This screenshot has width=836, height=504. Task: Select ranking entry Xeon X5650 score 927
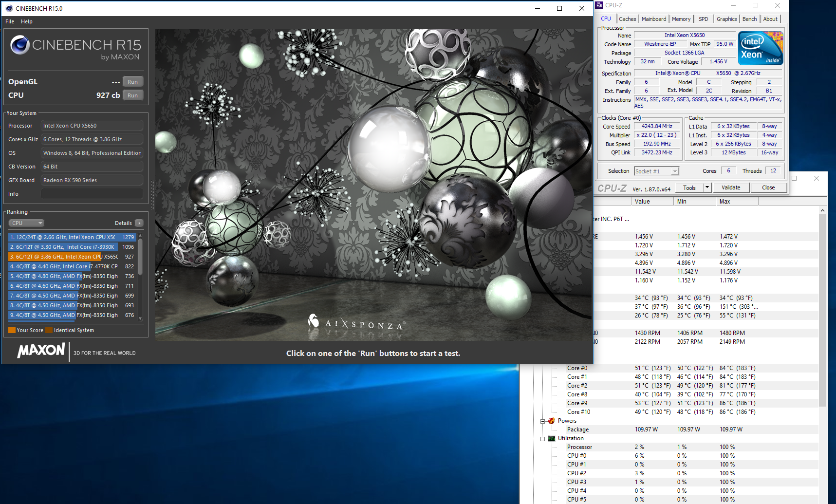point(72,257)
